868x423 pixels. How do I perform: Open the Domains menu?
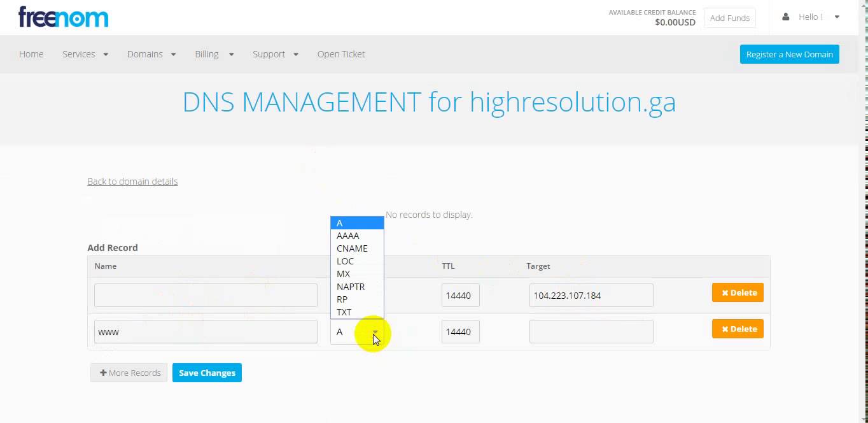[151, 54]
